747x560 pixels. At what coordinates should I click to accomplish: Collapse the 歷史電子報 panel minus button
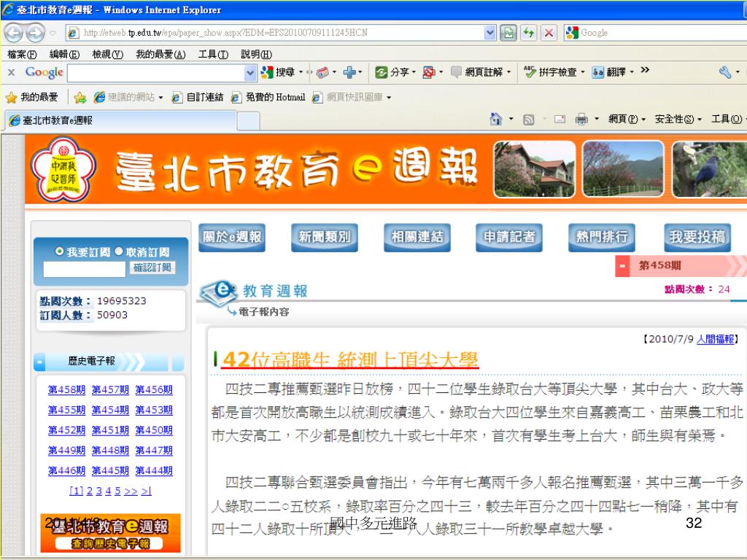40,362
